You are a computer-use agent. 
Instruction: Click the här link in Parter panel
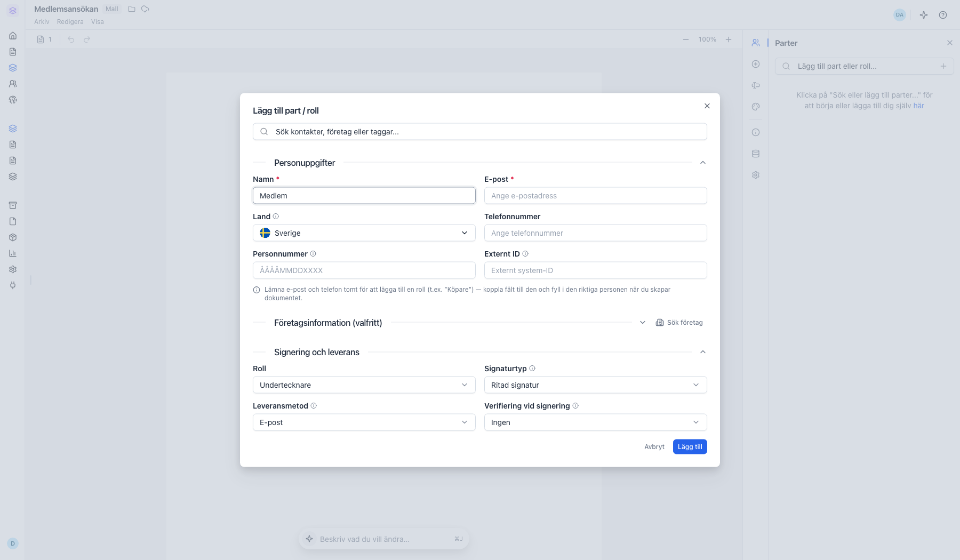(x=919, y=106)
